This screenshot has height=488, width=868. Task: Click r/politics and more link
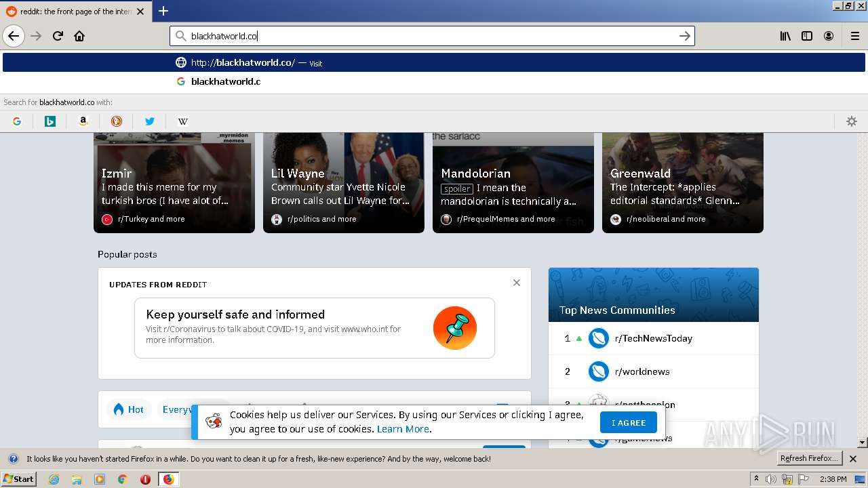321,219
